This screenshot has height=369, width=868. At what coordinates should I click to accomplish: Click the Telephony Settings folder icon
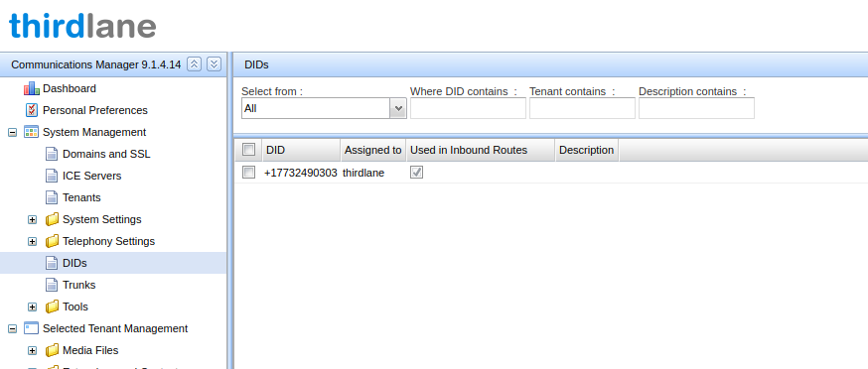point(52,241)
